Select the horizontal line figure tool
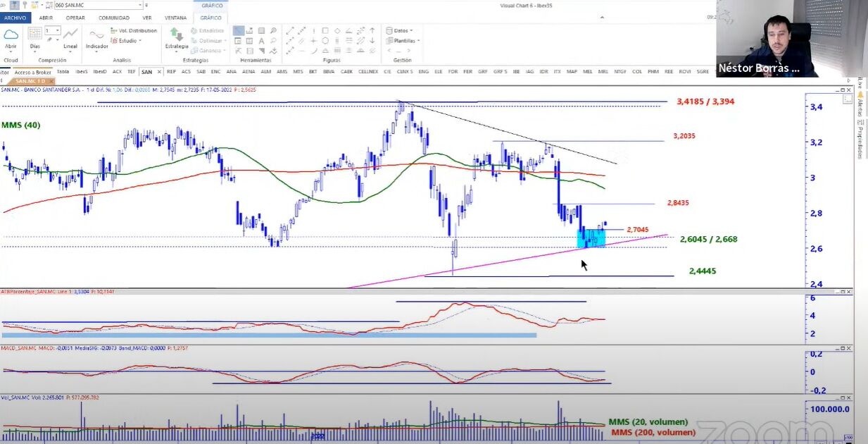This screenshot has height=444, width=868. tap(302, 51)
